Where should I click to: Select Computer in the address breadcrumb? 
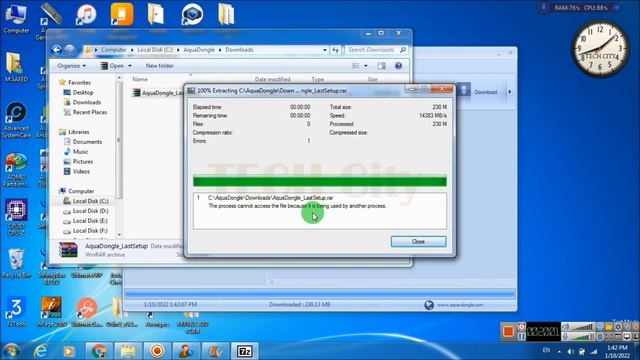(114, 50)
